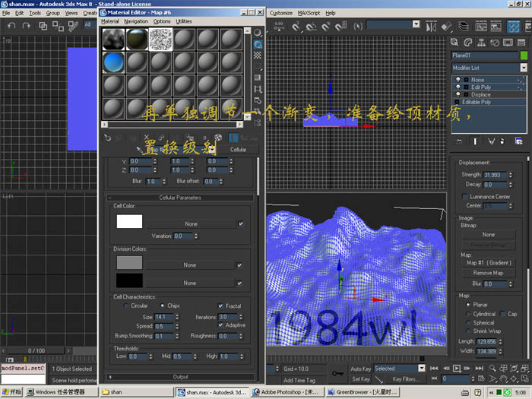Select the Shrink Wrap radio button
Screen dimensions: 532x399
[x=468, y=331]
